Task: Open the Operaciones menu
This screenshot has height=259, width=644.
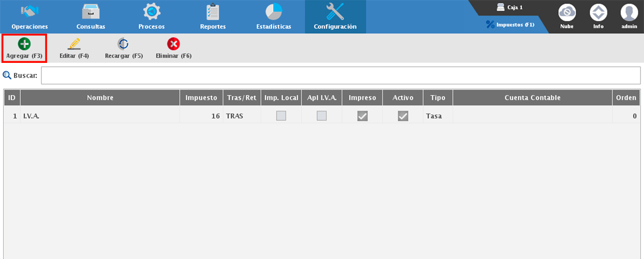Action: 30,17
